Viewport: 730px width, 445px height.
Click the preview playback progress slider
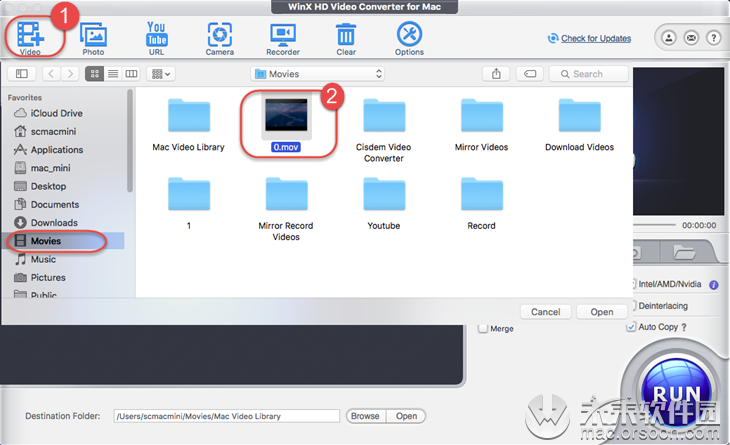(655, 225)
